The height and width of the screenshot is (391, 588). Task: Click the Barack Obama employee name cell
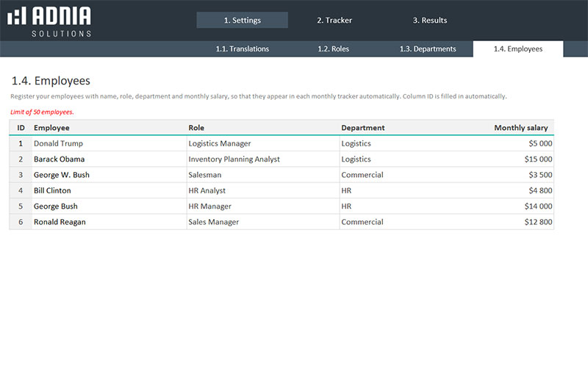click(59, 159)
